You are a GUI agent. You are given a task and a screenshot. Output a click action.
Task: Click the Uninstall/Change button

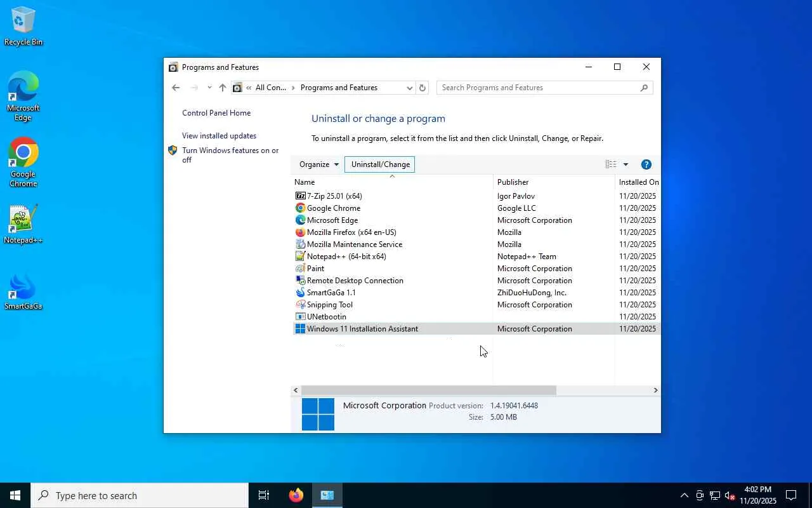(x=379, y=164)
